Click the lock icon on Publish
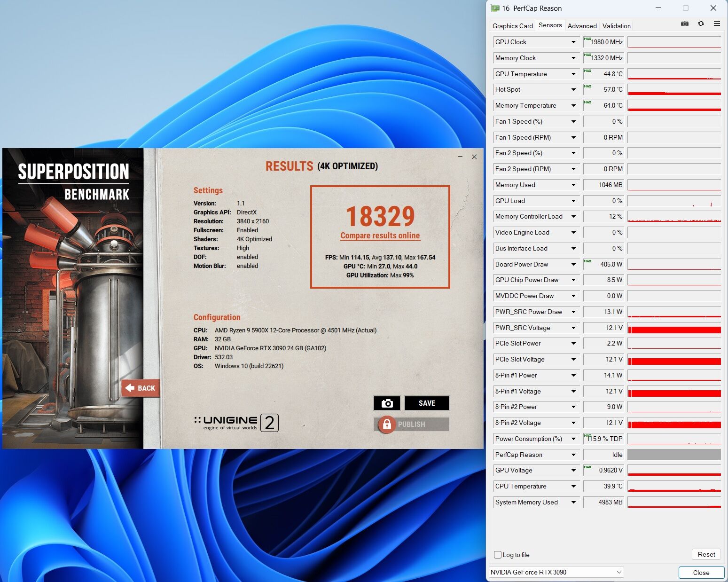The height and width of the screenshot is (582, 728). (x=386, y=425)
